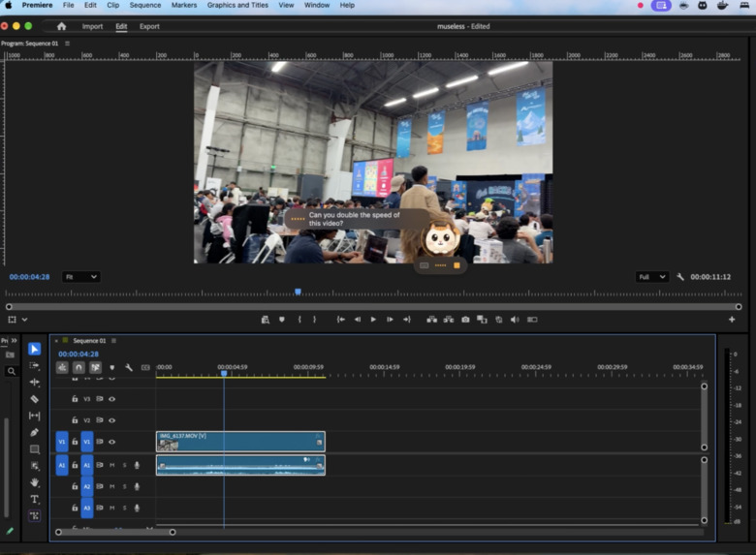This screenshot has width=756, height=555.
Task: Click the timeline horizontal zoom scrollbar
Action: [x=115, y=532]
